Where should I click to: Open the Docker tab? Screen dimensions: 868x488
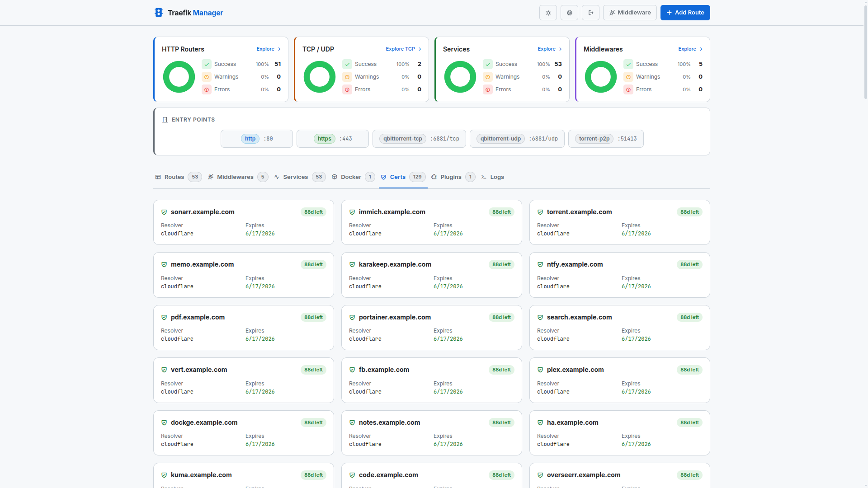pyautogui.click(x=351, y=177)
